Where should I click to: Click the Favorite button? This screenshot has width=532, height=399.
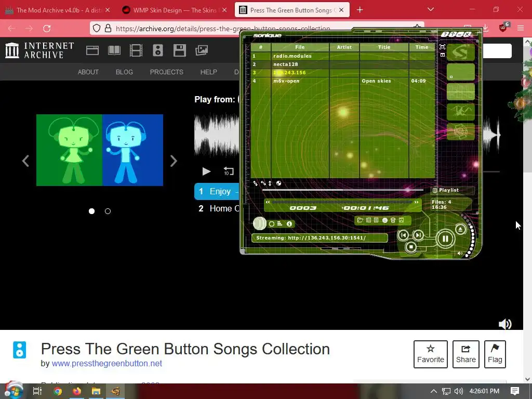[x=431, y=354]
